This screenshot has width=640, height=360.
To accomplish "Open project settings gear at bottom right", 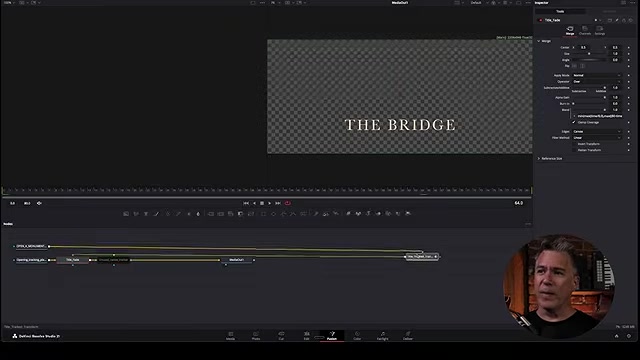I will tap(629, 336).
